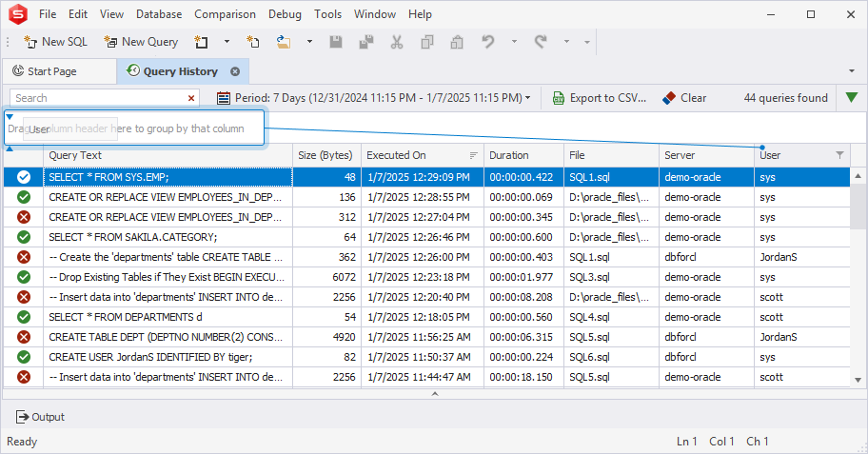Image resolution: width=868 pixels, height=454 pixels.
Task: Select size cell showing 6072
Action: click(326, 277)
